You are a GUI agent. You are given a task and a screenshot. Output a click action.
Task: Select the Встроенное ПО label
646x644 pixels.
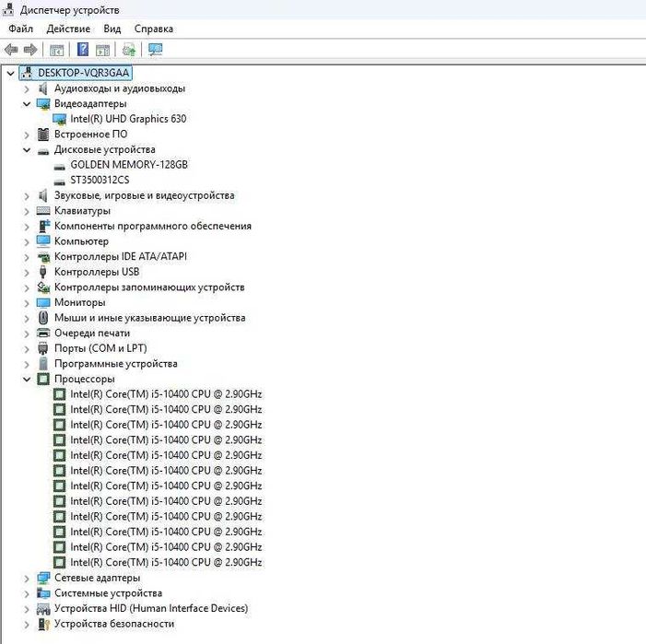pos(91,135)
